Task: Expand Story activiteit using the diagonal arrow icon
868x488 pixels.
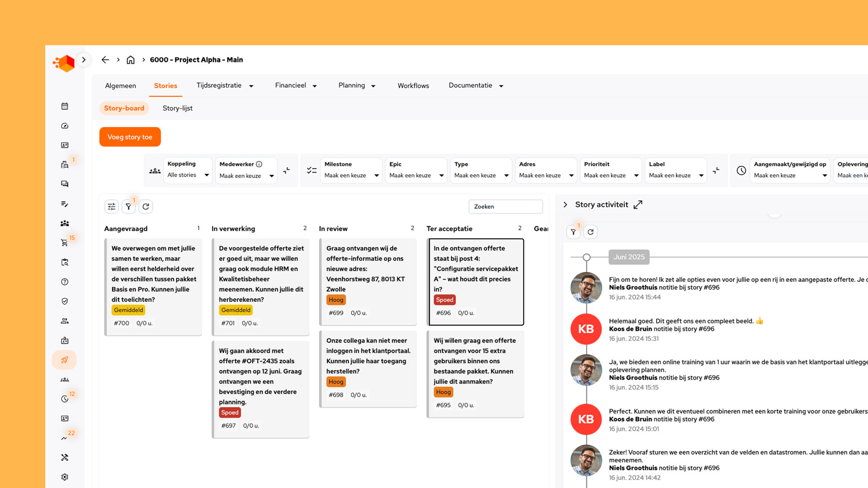Action: point(638,204)
